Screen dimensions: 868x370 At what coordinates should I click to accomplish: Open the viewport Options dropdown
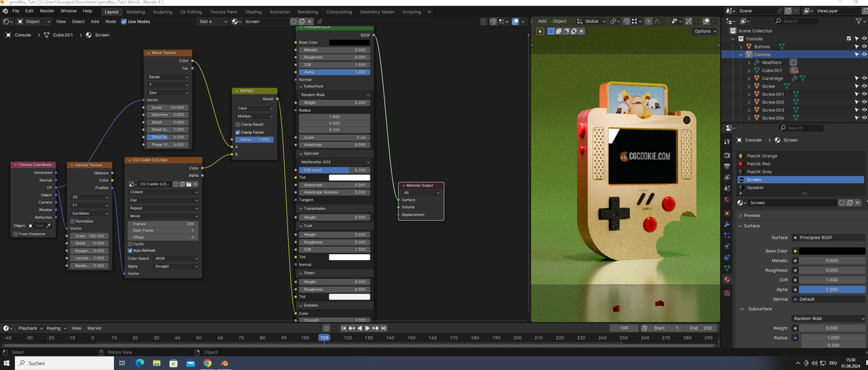(x=705, y=31)
